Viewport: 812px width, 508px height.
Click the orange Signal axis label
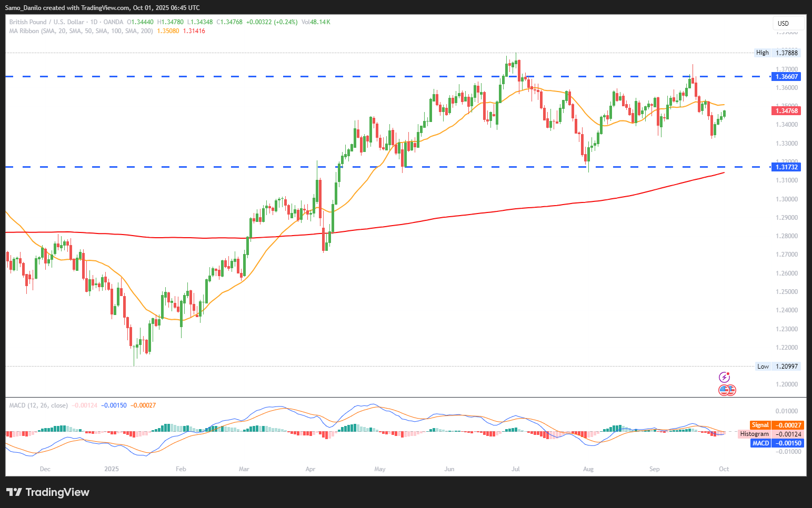pyautogui.click(x=760, y=425)
